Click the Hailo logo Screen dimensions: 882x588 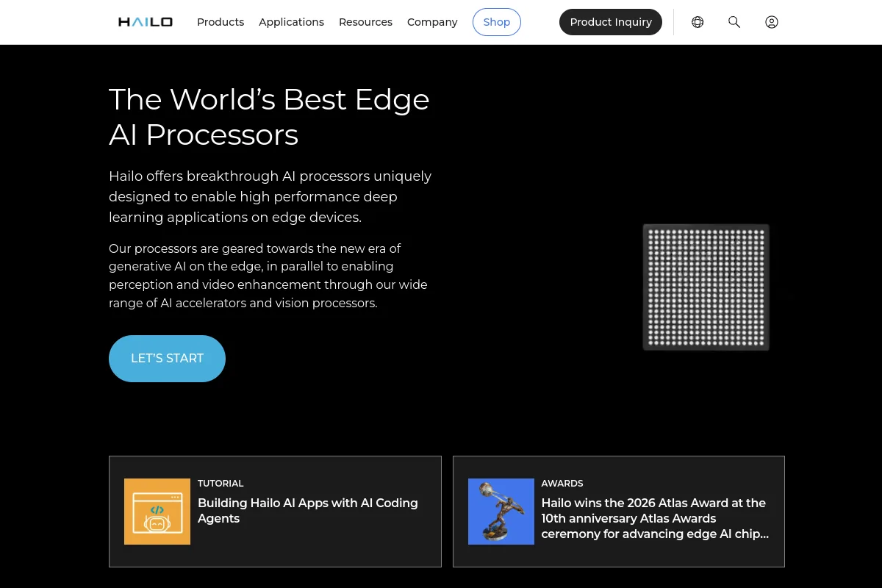pos(146,22)
